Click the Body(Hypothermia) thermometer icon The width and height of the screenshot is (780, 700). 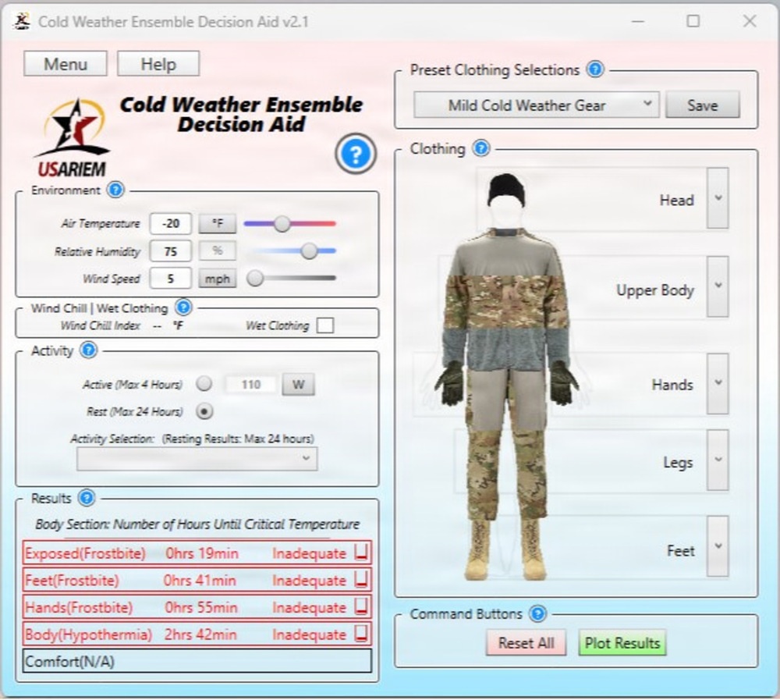point(361,634)
